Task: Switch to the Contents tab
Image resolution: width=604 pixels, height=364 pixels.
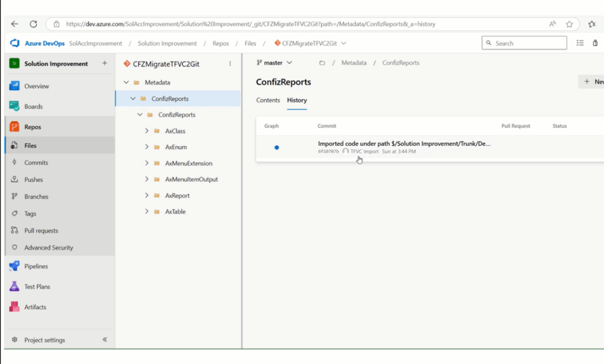Action: pyautogui.click(x=268, y=100)
